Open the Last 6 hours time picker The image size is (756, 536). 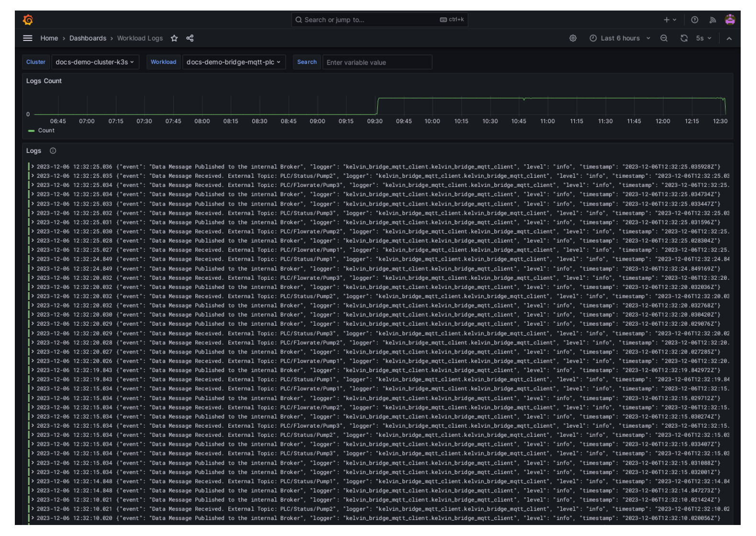coord(620,38)
